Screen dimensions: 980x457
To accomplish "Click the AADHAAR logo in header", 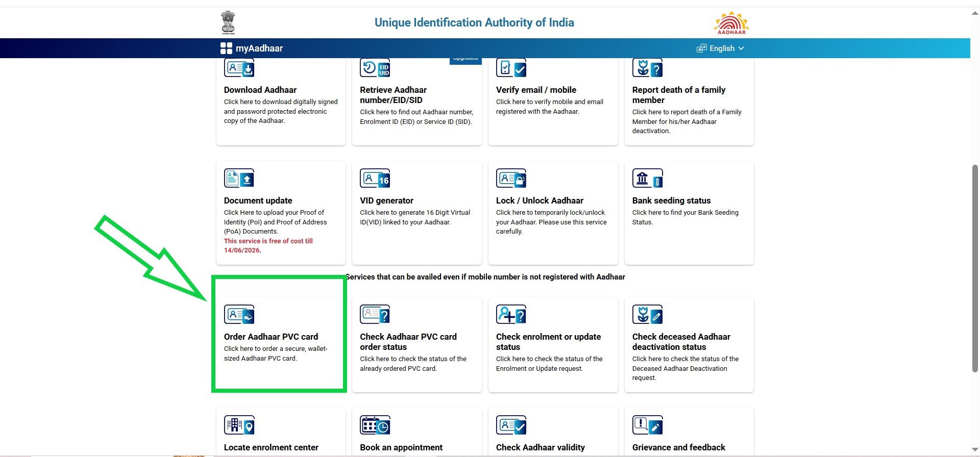I will 731,23.
